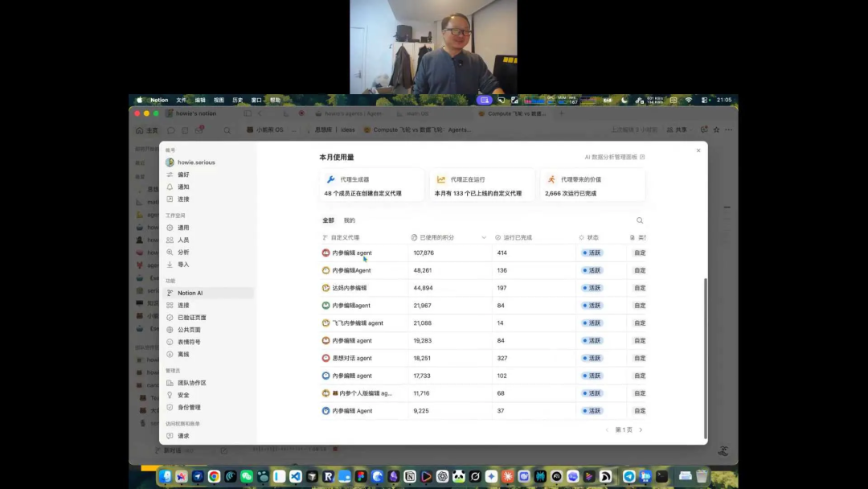868x489 pixels.
Task: Open Visual Studio Code in the Dock
Action: pyautogui.click(x=296, y=476)
